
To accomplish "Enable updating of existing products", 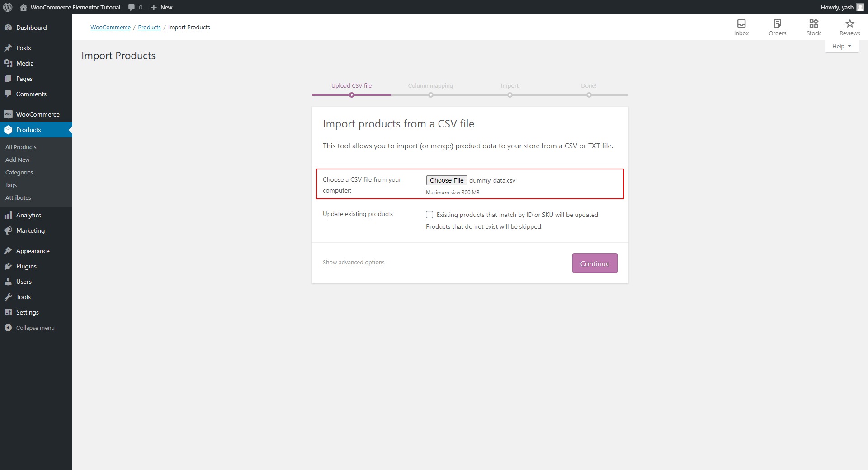I will tap(429, 215).
